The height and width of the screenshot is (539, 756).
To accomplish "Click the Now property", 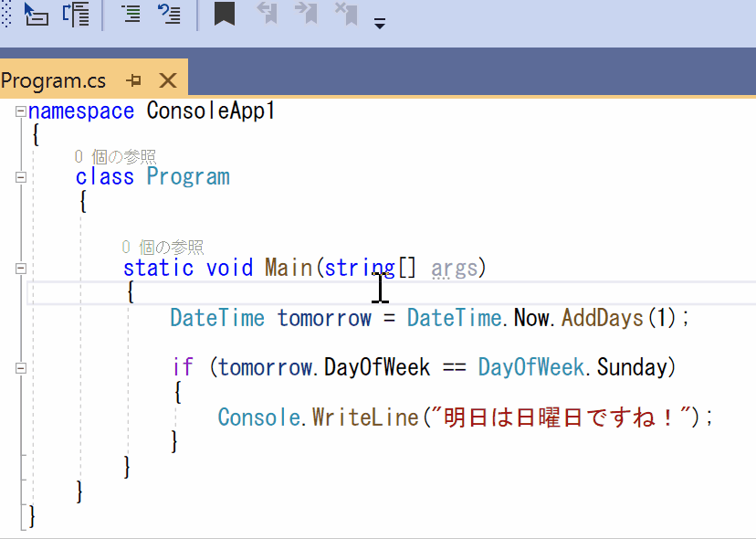I will click(531, 318).
